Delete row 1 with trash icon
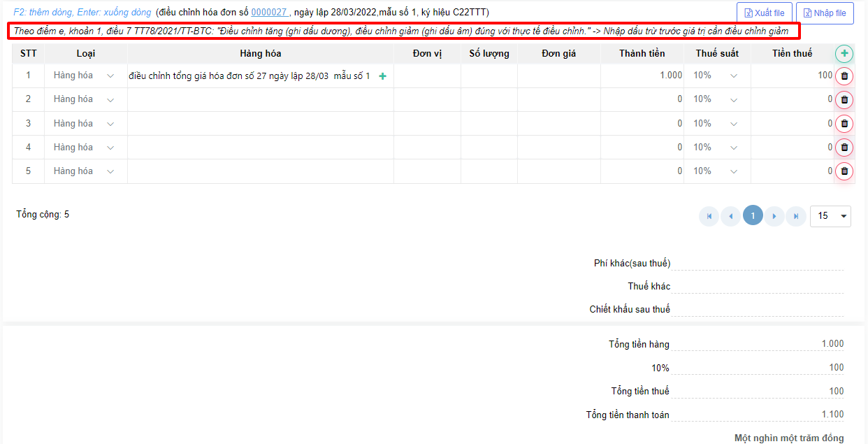 coord(844,76)
